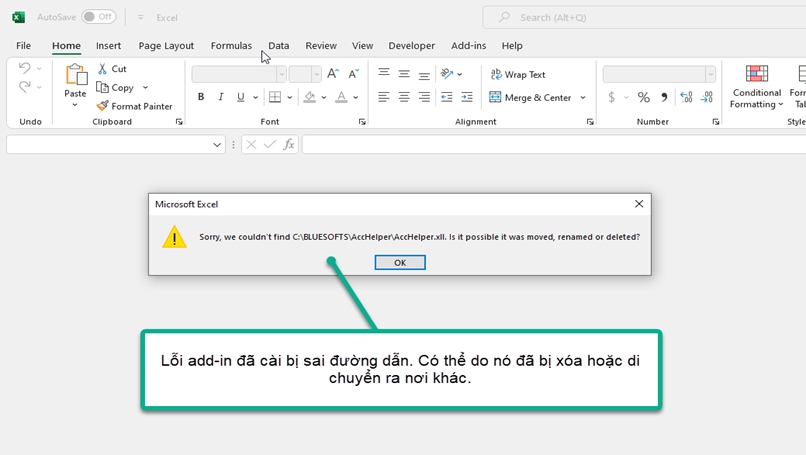This screenshot has width=806, height=455.
Task: Expand the Merge & Center dropdown arrow
Action: pos(583,97)
